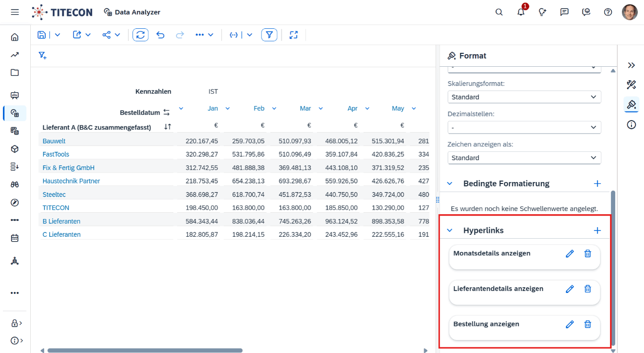Click Fix & Fertig GmbH link
Viewport: 644px width, 353px height.
pos(69,168)
